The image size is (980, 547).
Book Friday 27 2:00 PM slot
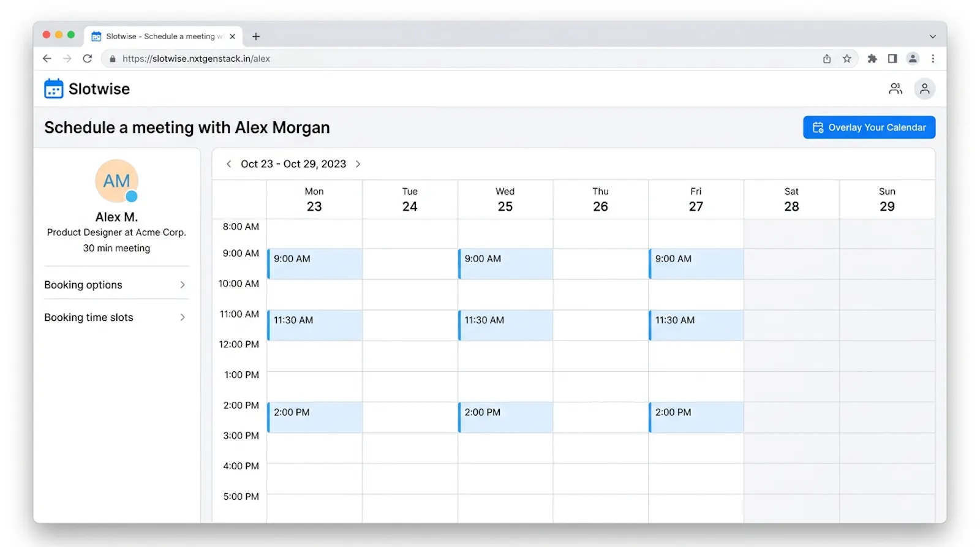click(696, 417)
